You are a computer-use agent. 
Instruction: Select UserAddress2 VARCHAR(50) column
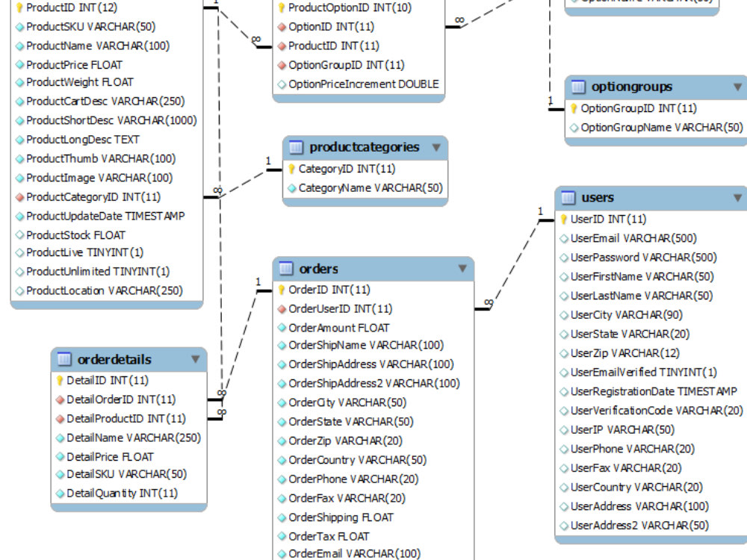click(640, 526)
